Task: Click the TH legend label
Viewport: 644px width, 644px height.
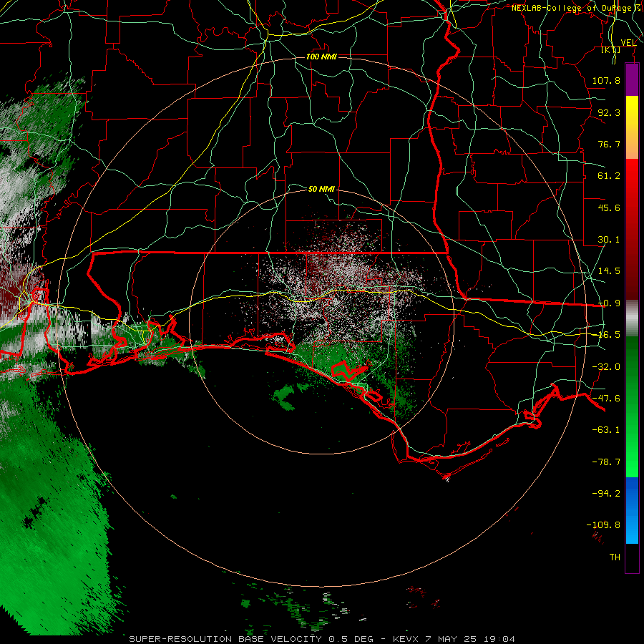Action: [615, 557]
